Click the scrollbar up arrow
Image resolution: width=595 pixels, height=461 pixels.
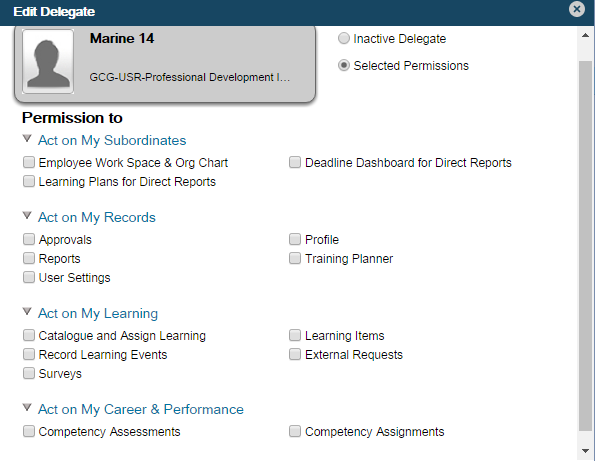click(x=585, y=35)
